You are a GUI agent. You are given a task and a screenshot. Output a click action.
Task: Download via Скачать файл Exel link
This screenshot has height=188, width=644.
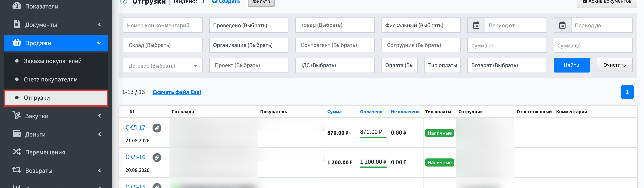(177, 92)
